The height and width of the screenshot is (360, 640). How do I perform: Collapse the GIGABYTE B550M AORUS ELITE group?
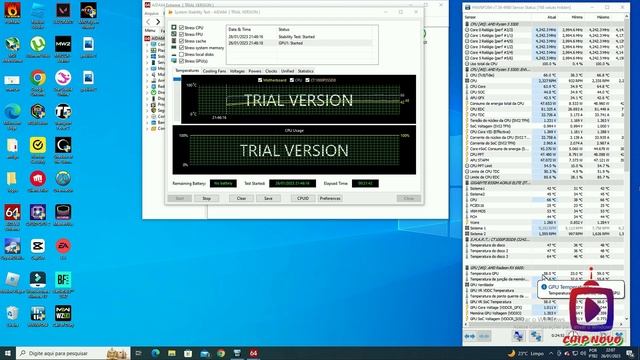pos(467,183)
